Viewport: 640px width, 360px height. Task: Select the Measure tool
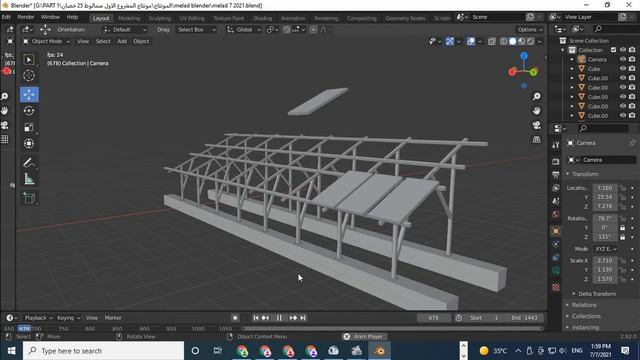(29, 179)
